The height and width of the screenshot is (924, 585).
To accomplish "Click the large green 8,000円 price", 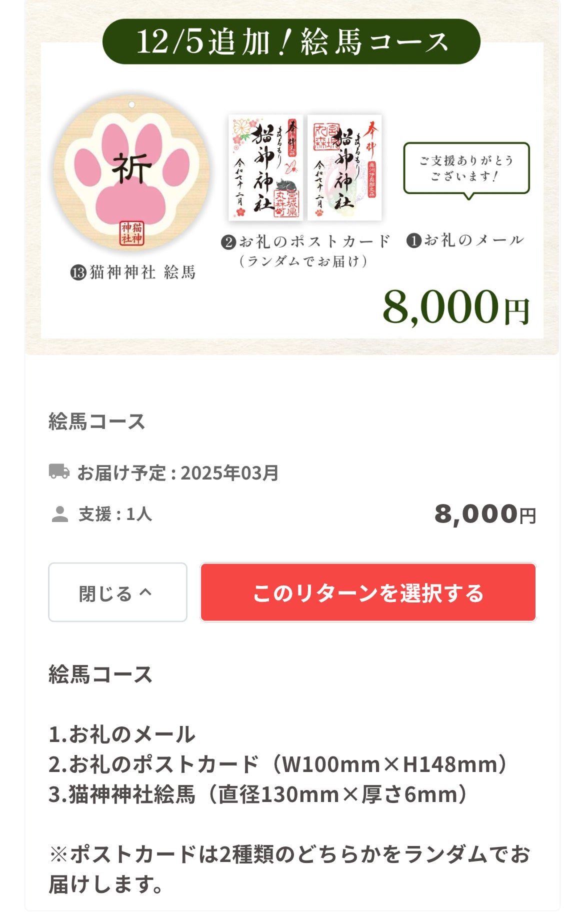I will 455,307.
